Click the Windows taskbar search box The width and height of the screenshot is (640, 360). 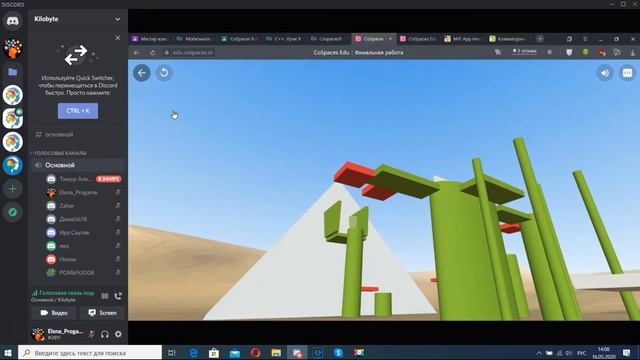90,353
